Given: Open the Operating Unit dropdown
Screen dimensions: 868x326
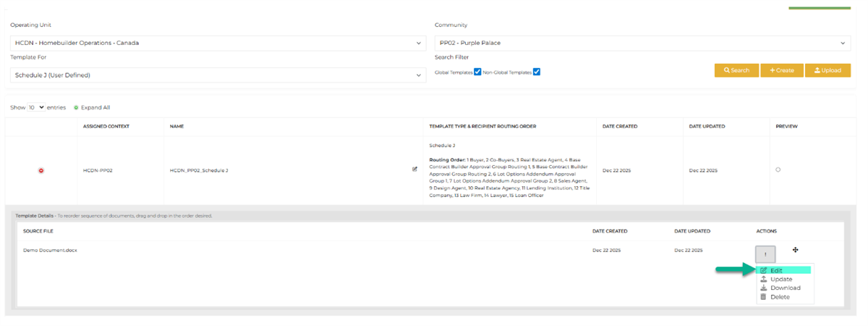Looking at the screenshot, I should pyautogui.click(x=217, y=43).
